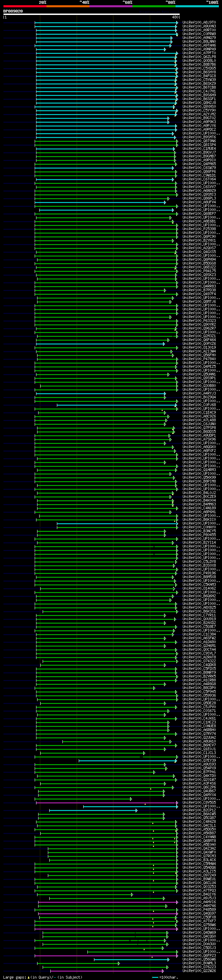
Task: Select the label UniRef100_C0PJ68
Action: [199, 405]
